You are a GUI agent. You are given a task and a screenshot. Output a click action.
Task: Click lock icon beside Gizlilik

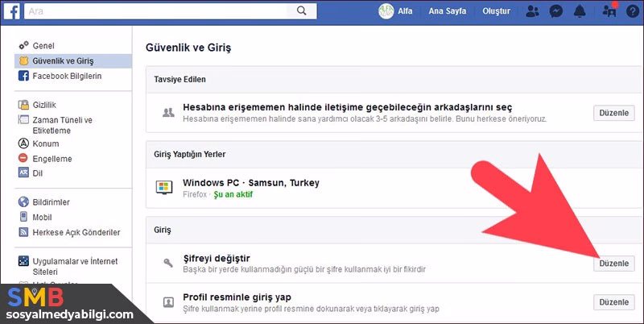point(24,105)
